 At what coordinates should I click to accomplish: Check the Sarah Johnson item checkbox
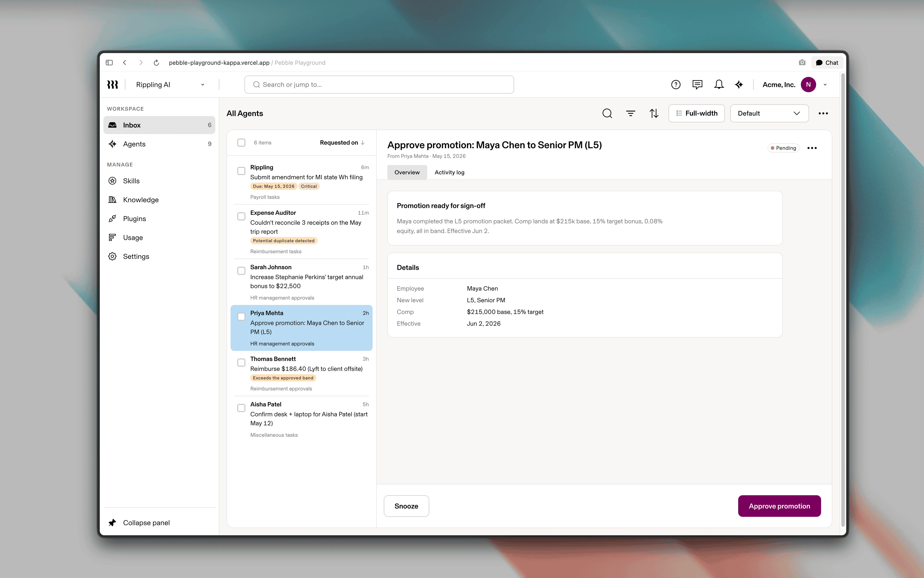click(x=241, y=271)
